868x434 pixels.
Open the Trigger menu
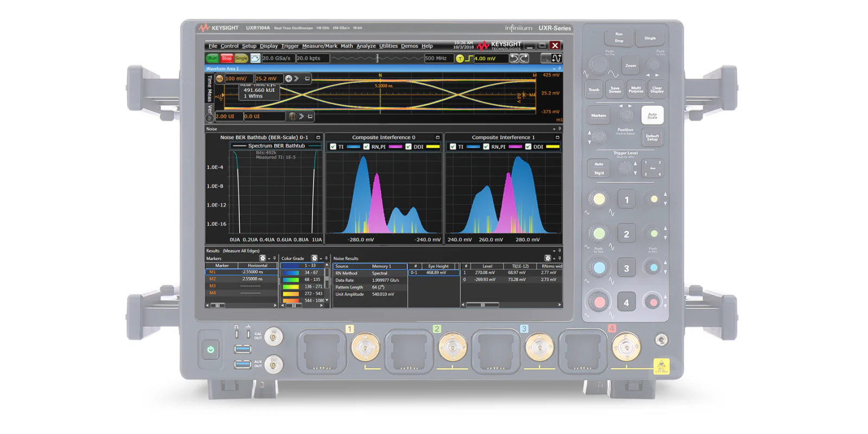[x=290, y=46]
